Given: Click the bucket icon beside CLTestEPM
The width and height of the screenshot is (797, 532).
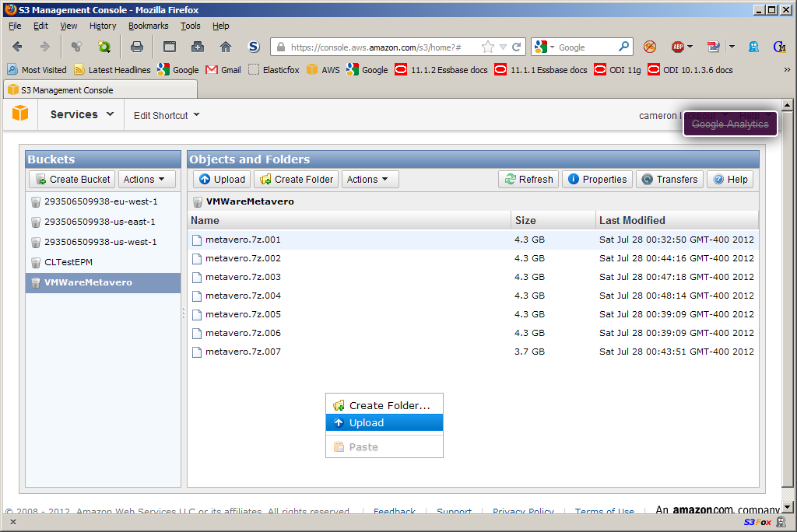Looking at the screenshot, I should 36,263.
